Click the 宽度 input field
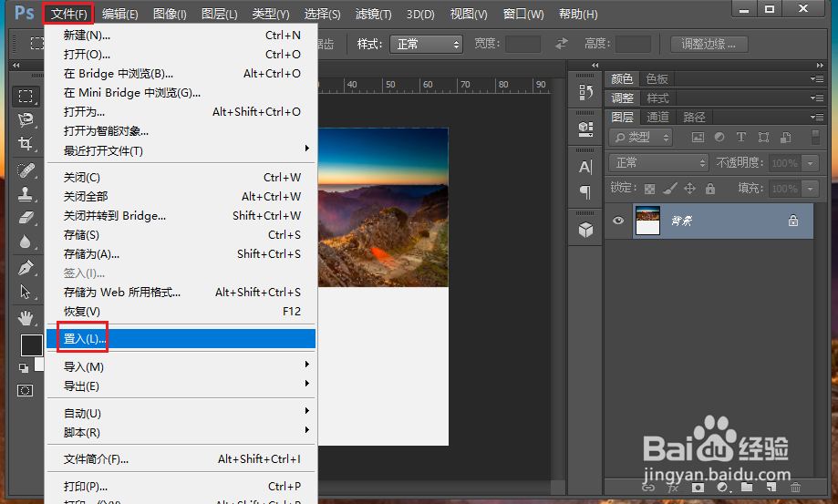 click(x=522, y=44)
